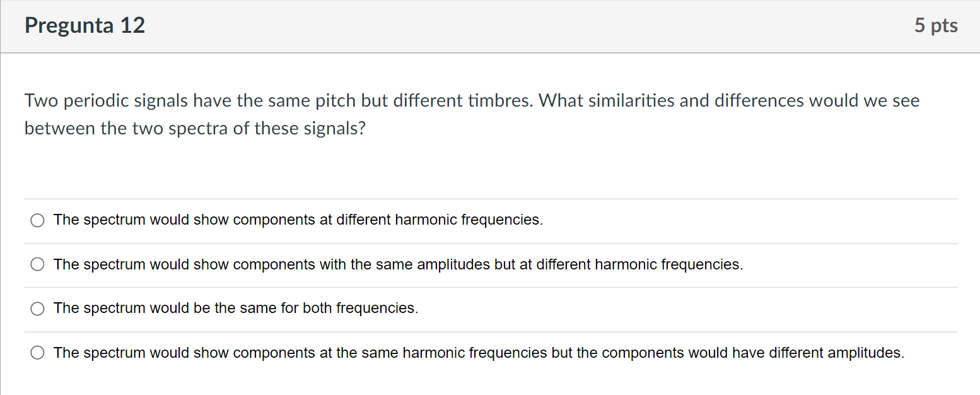
Task: Mark radio "spectrum would be the same"
Action: coord(38,309)
